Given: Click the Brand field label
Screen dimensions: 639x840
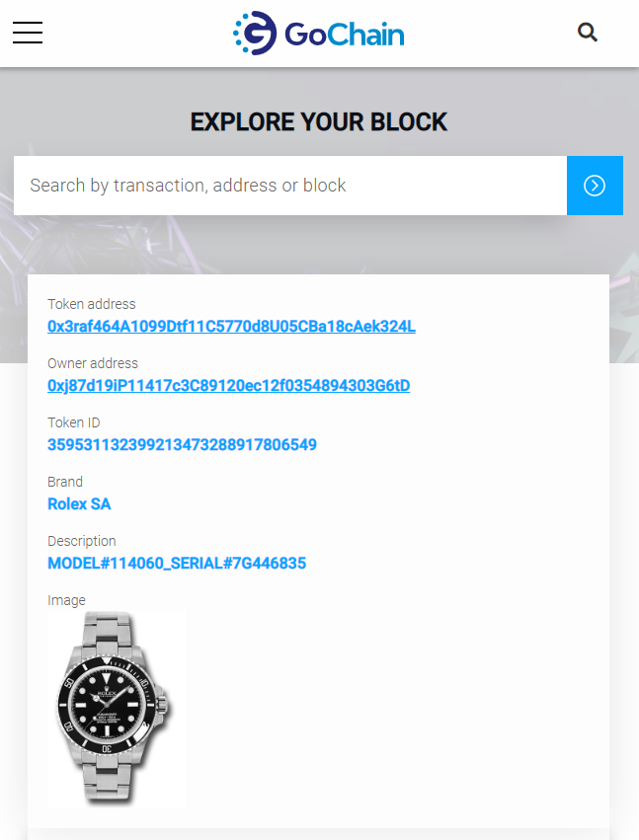Looking at the screenshot, I should click(x=65, y=482).
